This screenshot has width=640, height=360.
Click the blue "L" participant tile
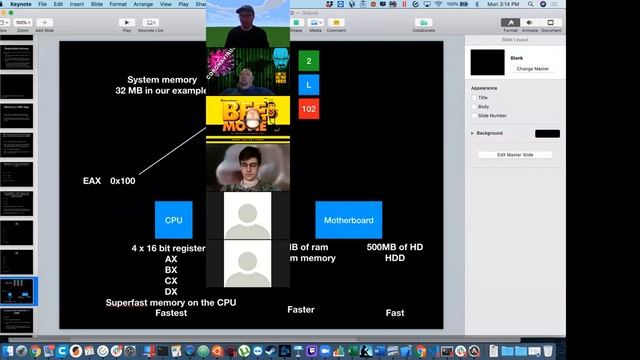point(309,85)
